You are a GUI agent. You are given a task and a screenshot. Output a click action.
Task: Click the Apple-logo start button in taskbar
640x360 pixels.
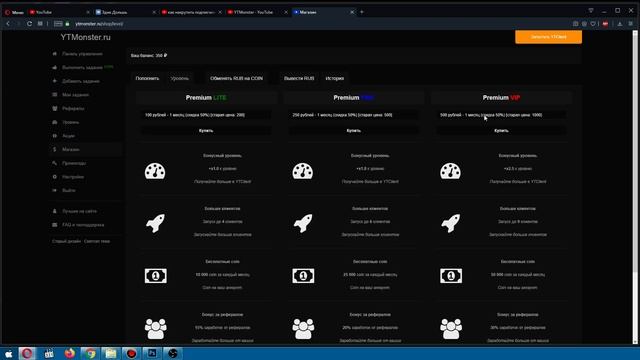point(8,353)
